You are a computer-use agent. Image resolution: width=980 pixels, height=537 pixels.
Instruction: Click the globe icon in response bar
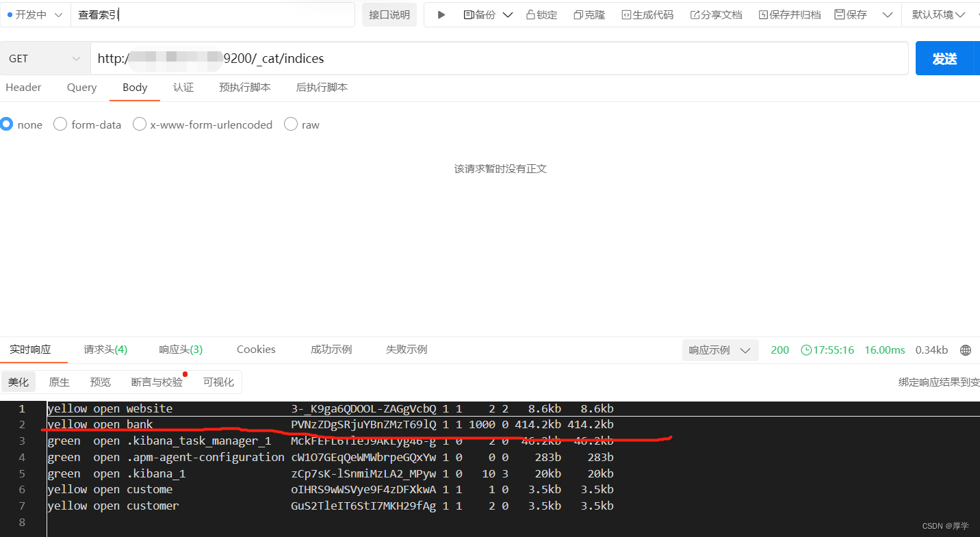coord(966,350)
